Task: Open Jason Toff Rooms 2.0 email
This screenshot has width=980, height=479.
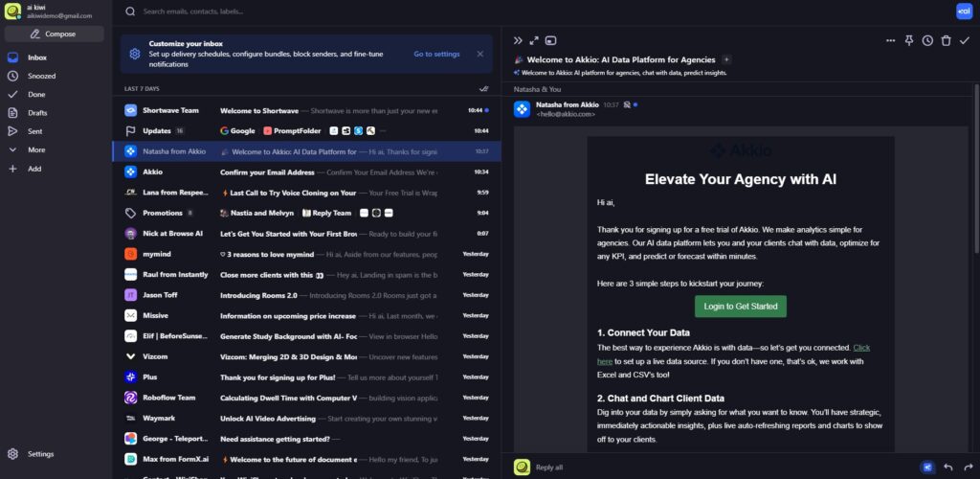Action: (306, 295)
